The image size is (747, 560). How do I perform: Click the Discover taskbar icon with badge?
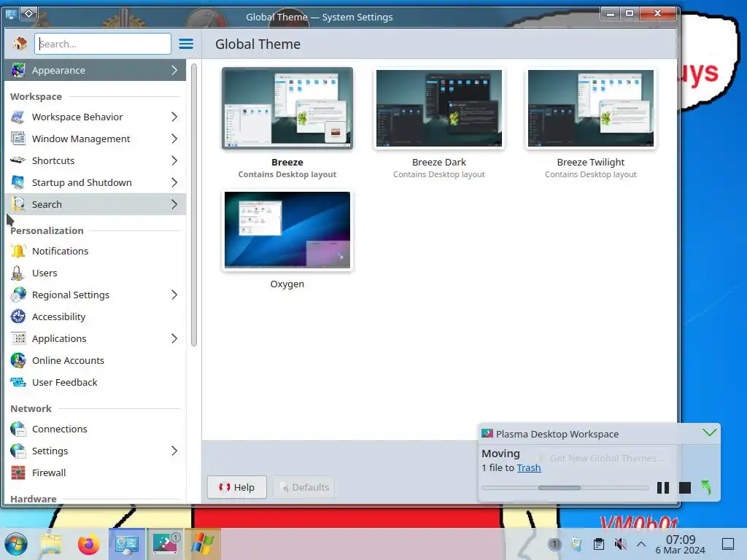pyautogui.click(x=165, y=544)
